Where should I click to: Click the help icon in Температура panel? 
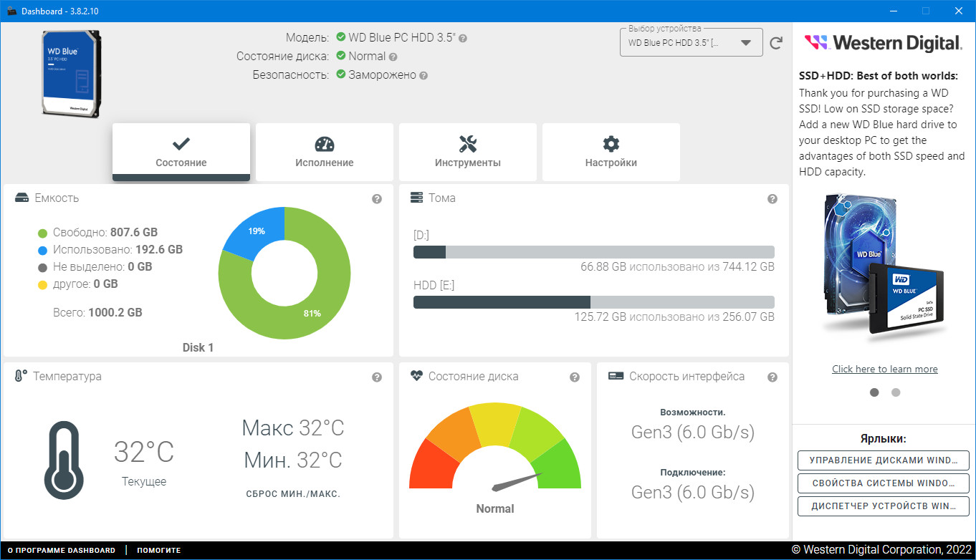tap(377, 377)
